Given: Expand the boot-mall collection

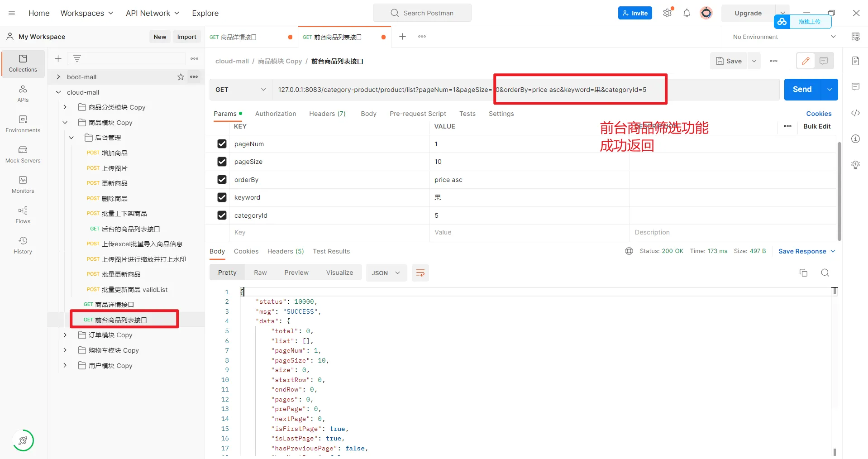Looking at the screenshot, I should pyautogui.click(x=58, y=77).
